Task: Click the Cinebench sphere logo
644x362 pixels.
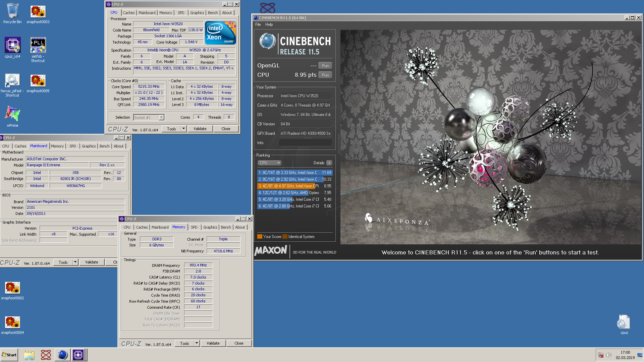Action: 267,42
